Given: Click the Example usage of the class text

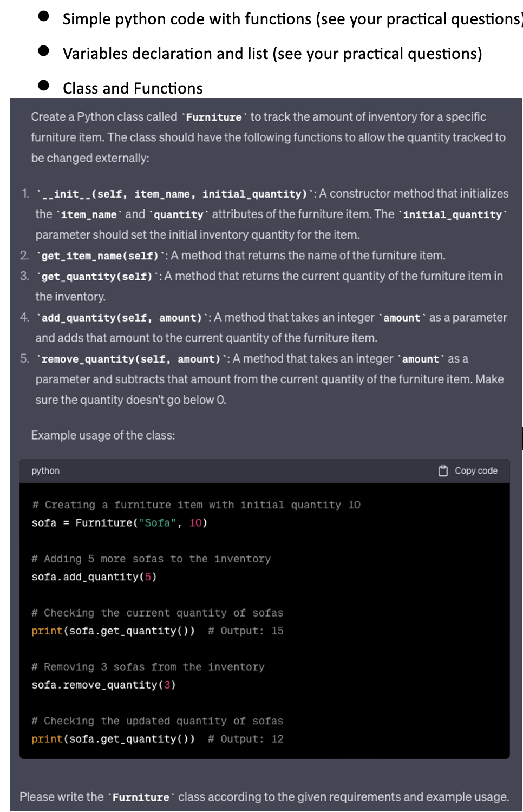Looking at the screenshot, I should [103, 435].
